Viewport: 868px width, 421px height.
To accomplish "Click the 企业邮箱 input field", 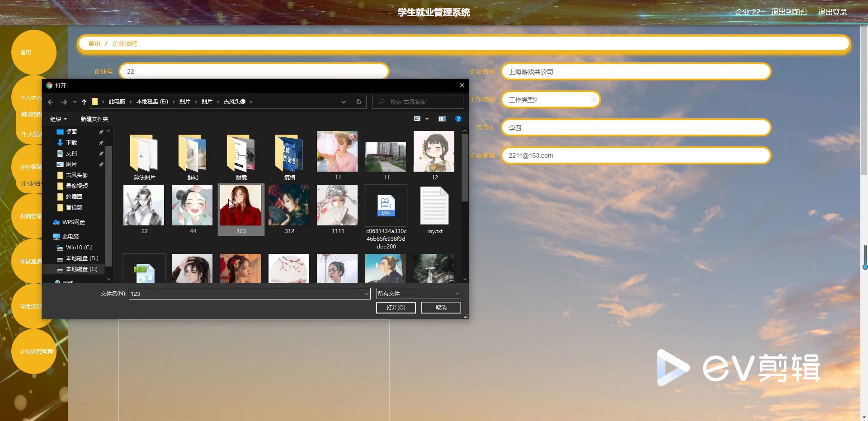I will coord(636,155).
